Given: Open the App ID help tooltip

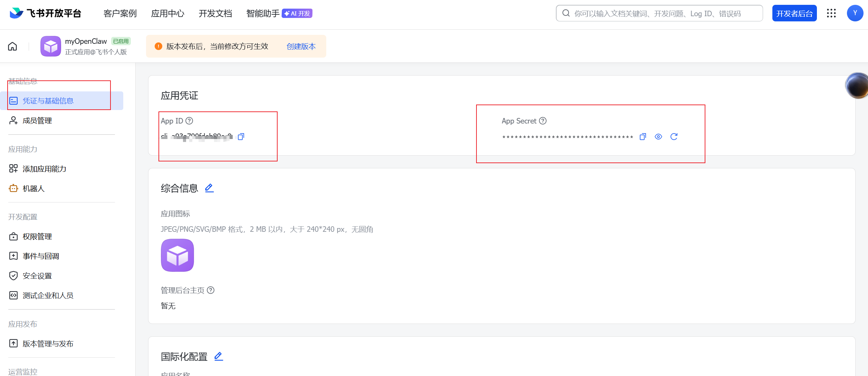Looking at the screenshot, I should [189, 121].
